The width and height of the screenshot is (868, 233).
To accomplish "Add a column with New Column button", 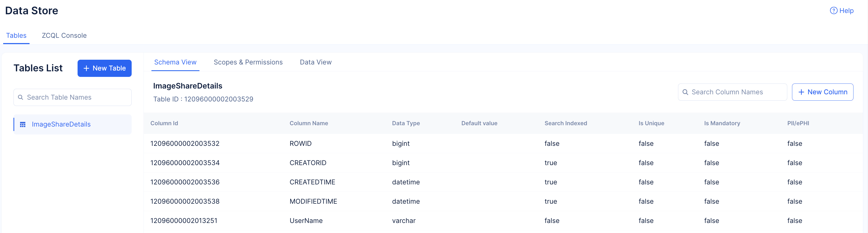I will pyautogui.click(x=822, y=92).
